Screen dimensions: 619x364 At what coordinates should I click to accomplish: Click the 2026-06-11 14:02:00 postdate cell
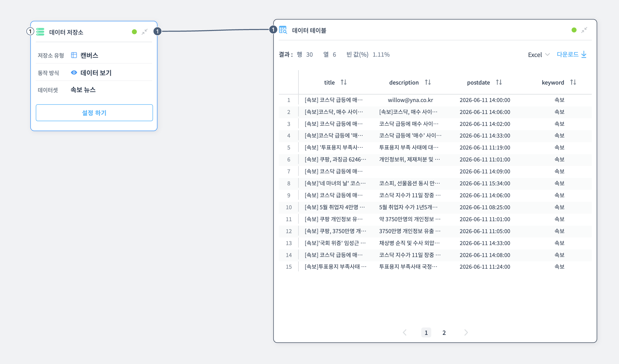[x=485, y=124]
